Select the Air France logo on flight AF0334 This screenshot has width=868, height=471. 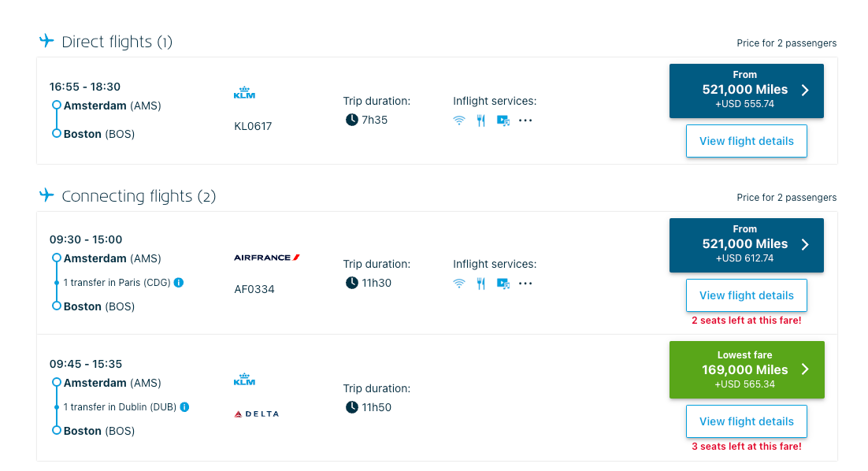(x=265, y=257)
